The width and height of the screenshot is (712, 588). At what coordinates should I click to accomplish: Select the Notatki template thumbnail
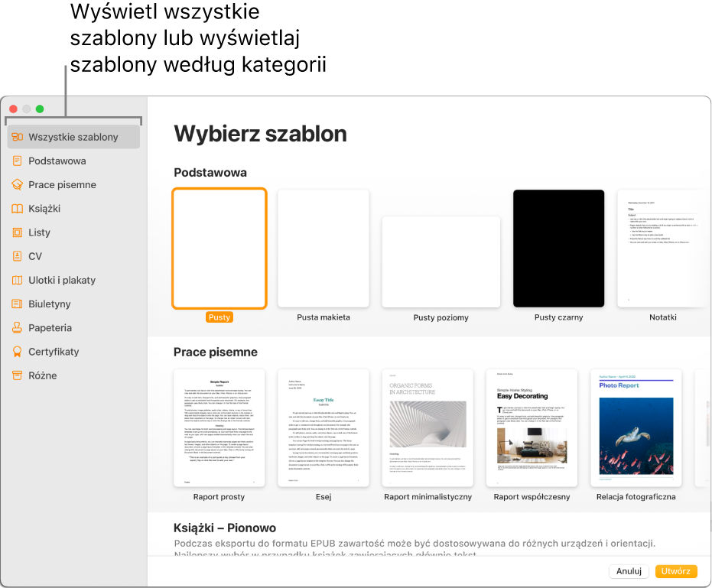point(663,249)
